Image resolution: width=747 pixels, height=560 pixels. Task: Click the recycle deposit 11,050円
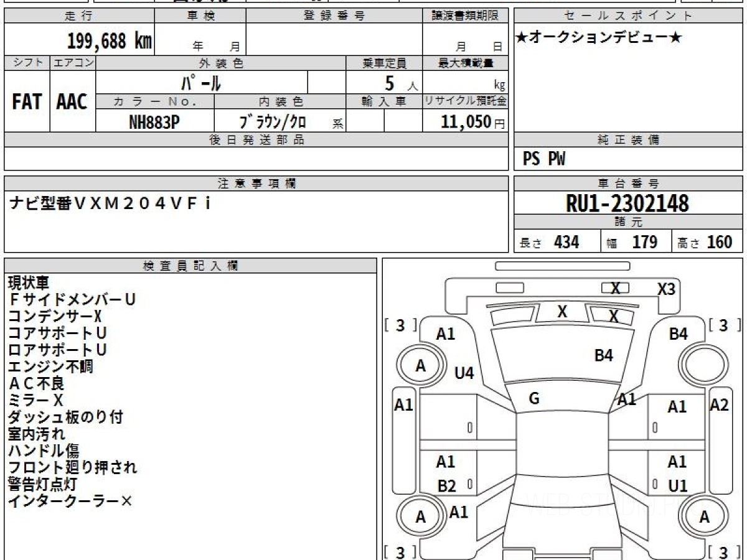[x=473, y=122]
